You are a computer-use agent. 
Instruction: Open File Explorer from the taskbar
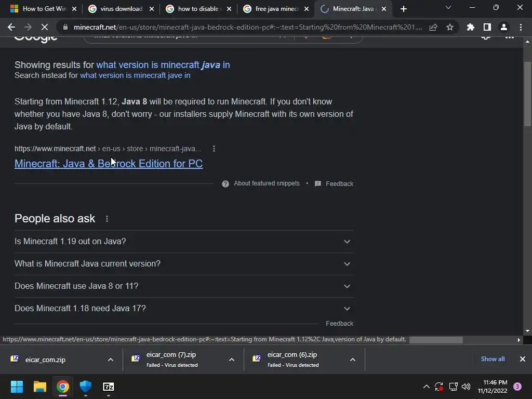[39, 387]
